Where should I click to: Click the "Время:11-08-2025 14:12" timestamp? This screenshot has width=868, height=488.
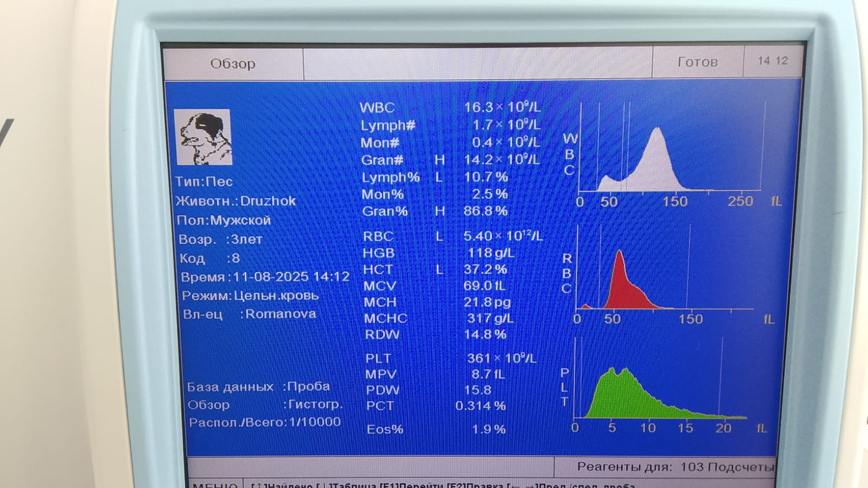pyautogui.click(x=265, y=277)
